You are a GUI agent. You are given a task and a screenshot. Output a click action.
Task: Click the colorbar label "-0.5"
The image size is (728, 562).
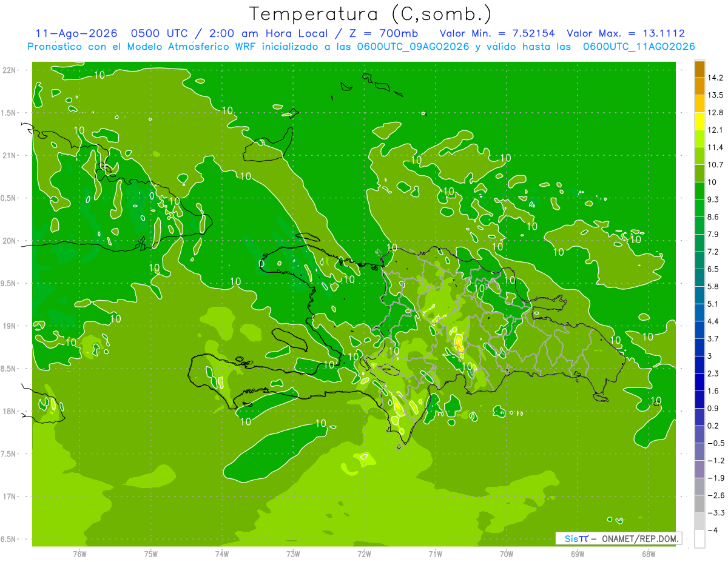pos(716,443)
